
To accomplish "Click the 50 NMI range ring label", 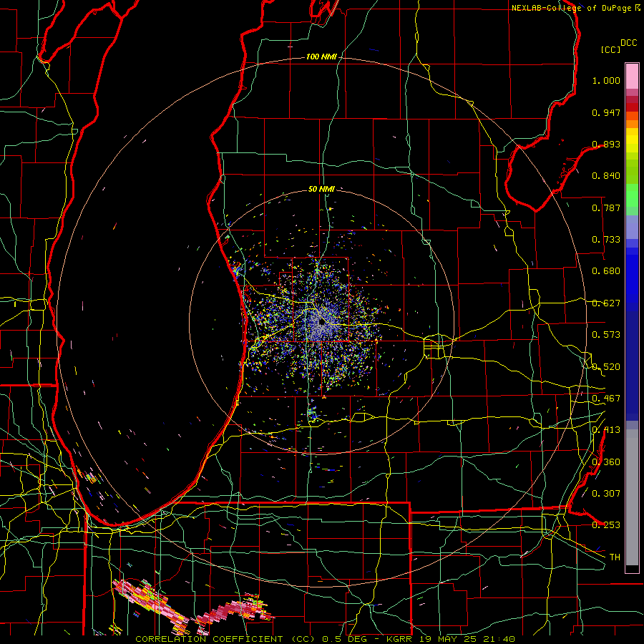I will click(x=321, y=190).
